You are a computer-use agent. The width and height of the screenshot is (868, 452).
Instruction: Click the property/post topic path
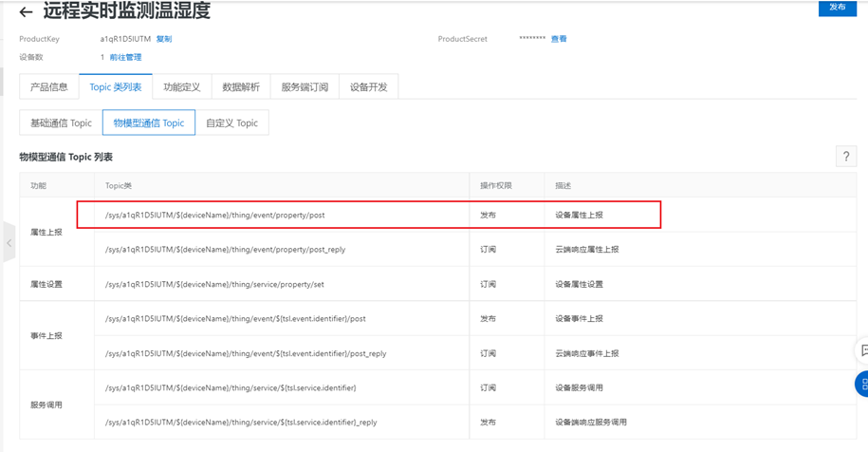[215, 215]
